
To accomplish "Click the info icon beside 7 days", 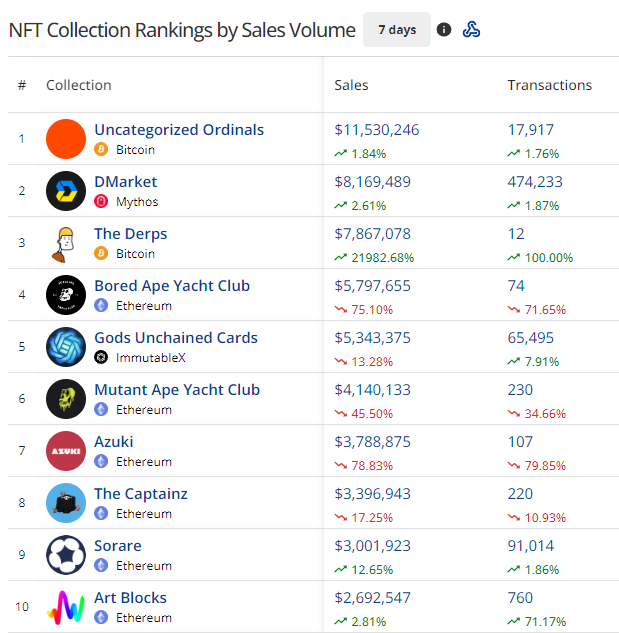I will (444, 30).
